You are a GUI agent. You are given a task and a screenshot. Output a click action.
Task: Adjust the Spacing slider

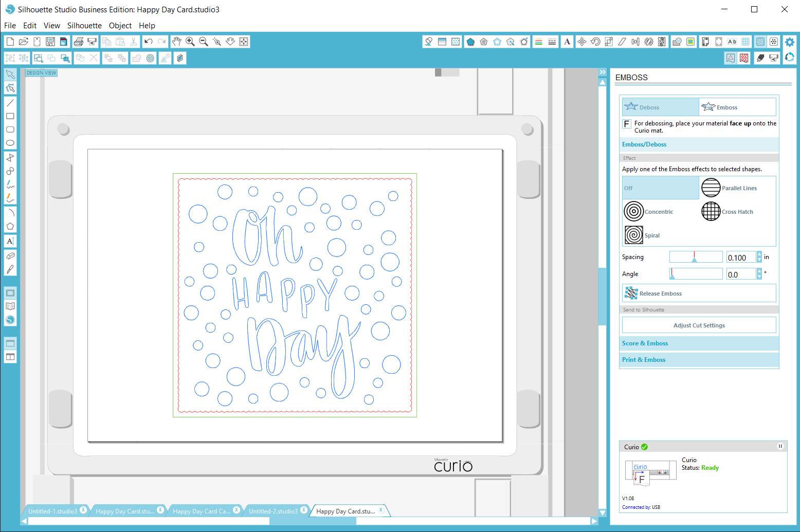pos(696,257)
